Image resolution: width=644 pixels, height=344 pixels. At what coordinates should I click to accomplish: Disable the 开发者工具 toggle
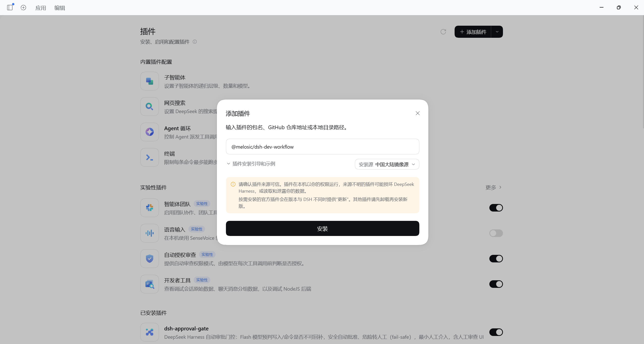point(496,284)
